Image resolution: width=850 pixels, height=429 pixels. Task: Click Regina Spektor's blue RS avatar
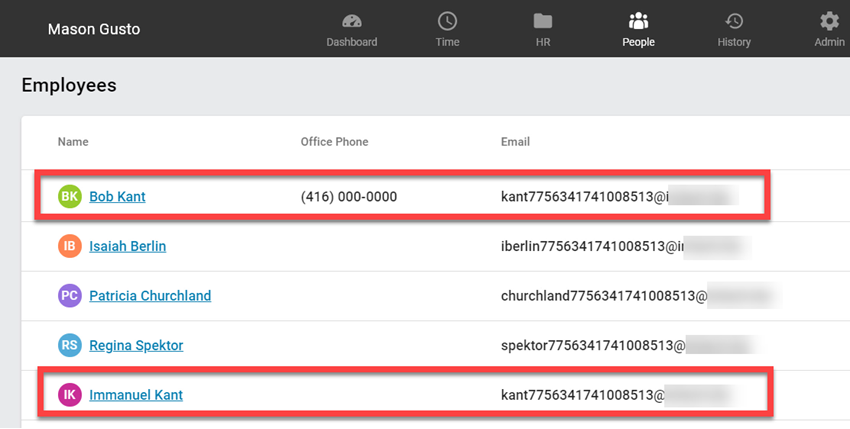coord(70,346)
